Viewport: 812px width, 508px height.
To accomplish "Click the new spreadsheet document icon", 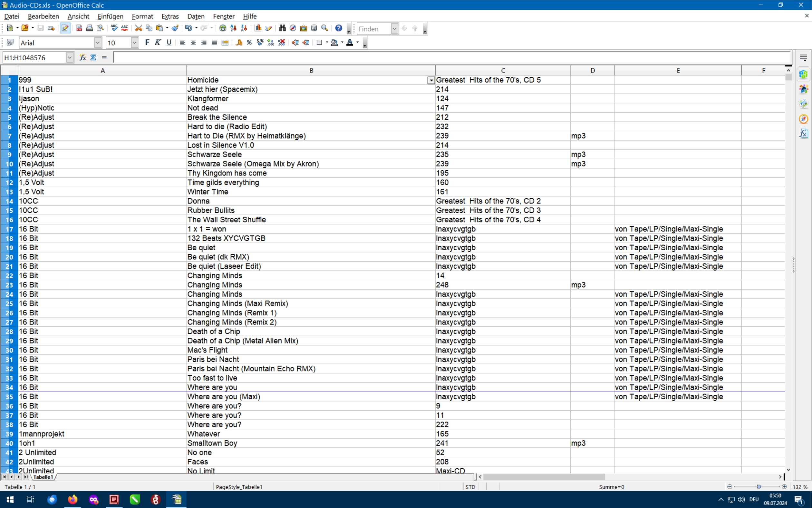I will pyautogui.click(x=10, y=28).
